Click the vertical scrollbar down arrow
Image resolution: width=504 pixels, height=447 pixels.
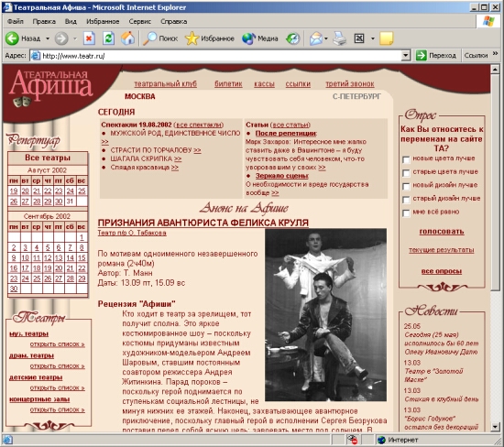coord(496,427)
